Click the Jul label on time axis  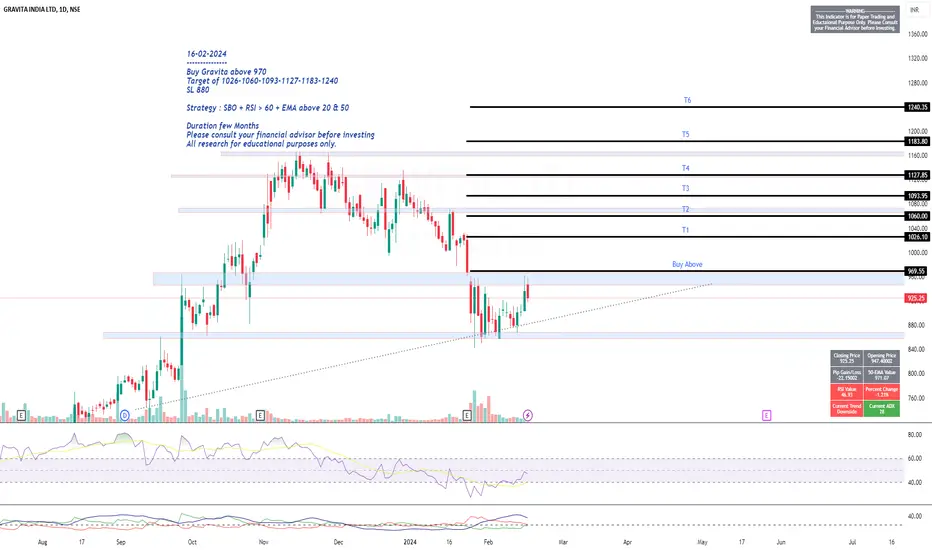(x=852, y=542)
